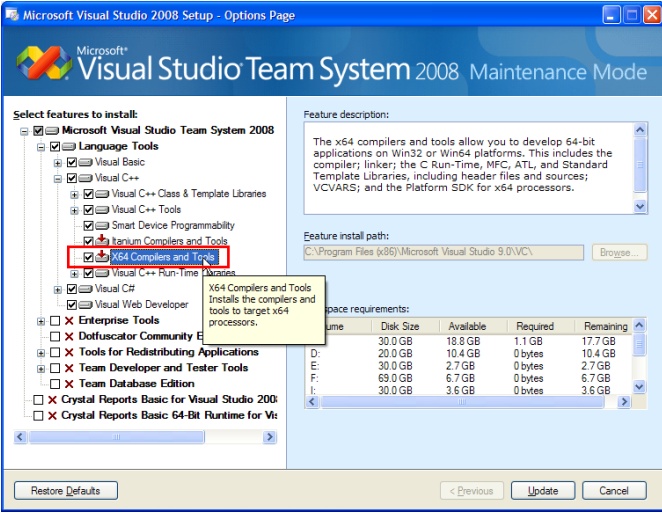Screen dimensions: 662x513
Task: Collapse the Visual C++ node
Action: (58, 179)
